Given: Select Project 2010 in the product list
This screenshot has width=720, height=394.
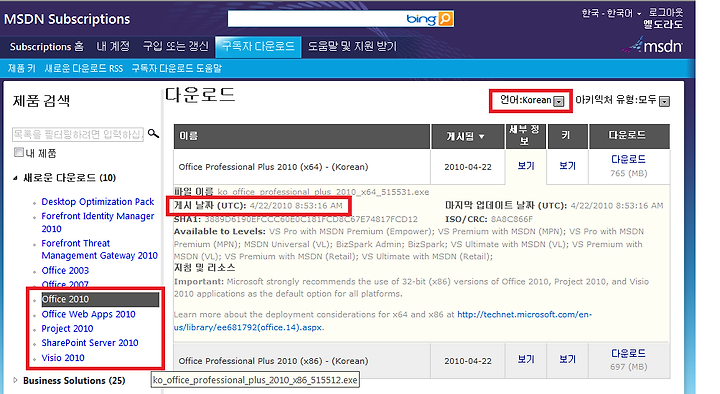Looking at the screenshot, I should pos(67,328).
